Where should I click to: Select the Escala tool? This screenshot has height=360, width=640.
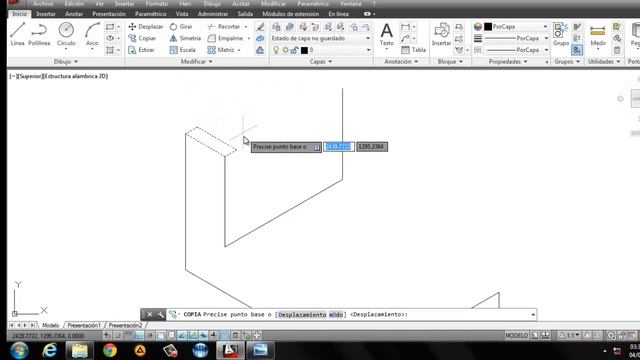coord(182,50)
